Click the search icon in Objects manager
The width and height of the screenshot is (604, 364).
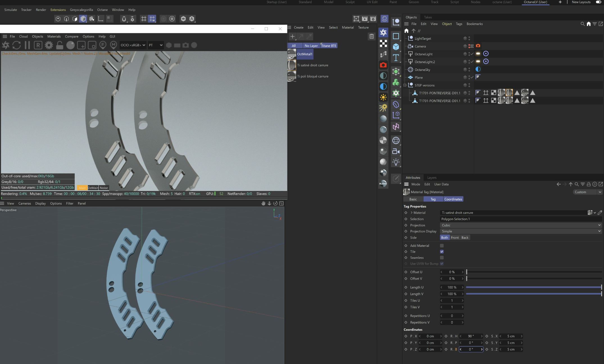tap(582, 24)
